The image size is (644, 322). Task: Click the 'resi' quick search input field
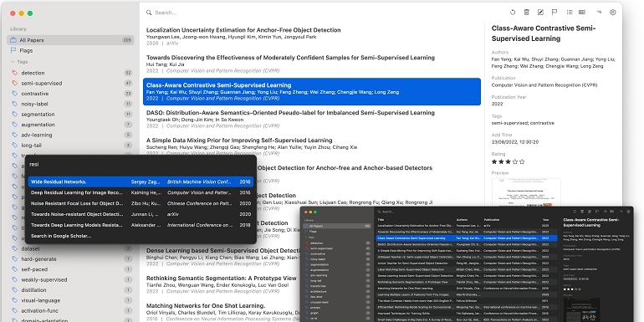tap(141, 164)
